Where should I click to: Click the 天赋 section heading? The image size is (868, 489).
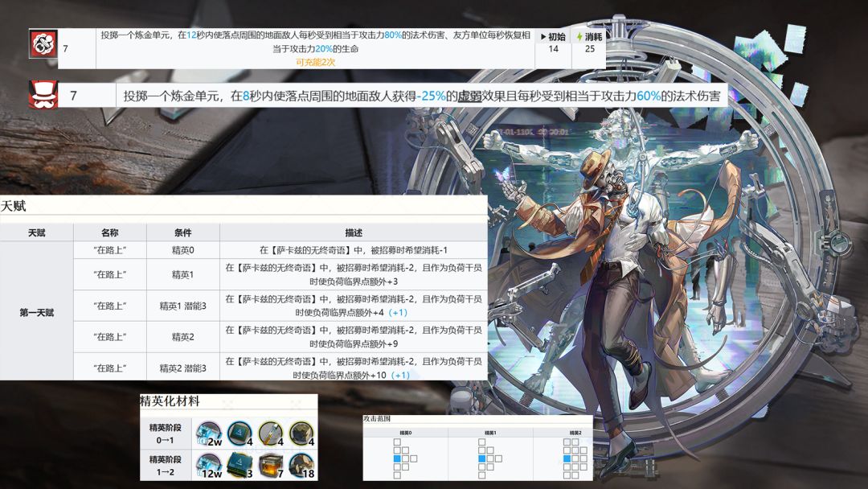[x=14, y=206]
